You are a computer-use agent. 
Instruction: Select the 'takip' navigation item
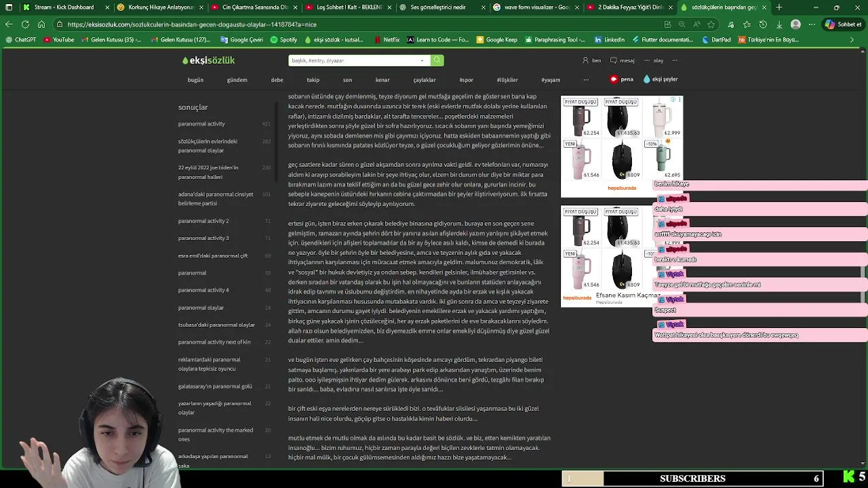313,80
